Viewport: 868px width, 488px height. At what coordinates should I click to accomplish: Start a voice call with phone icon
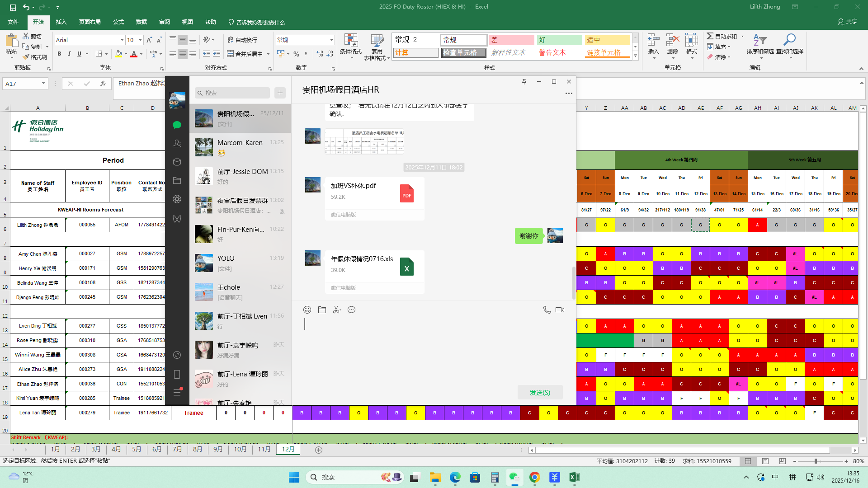547,310
